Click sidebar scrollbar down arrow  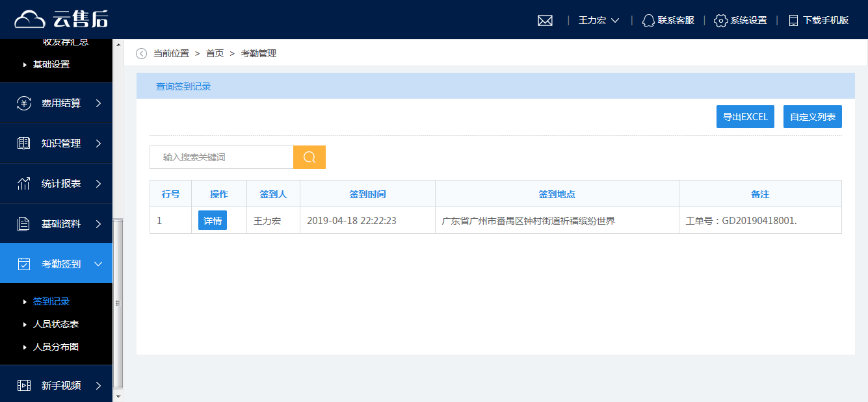click(118, 396)
